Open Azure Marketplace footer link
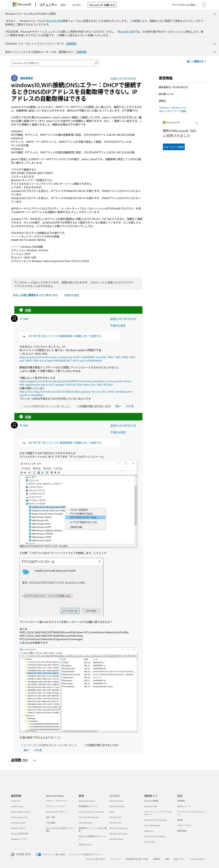The width and height of the screenshot is (219, 868). click(x=152, y=825)
